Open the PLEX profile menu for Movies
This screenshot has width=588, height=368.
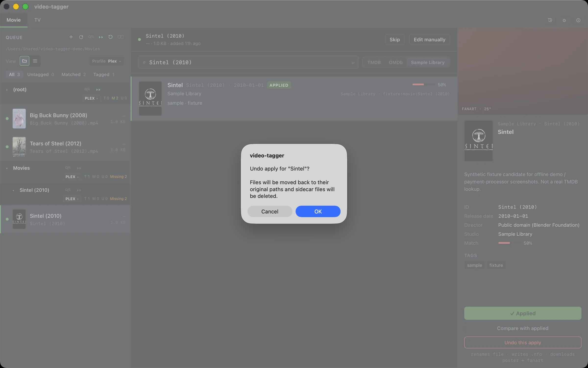coord(72,177)
